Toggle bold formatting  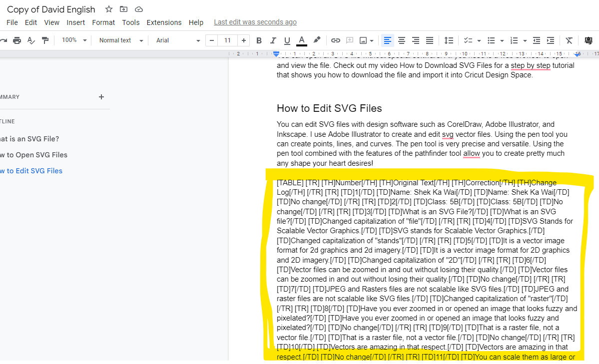[x=259, y=40]
